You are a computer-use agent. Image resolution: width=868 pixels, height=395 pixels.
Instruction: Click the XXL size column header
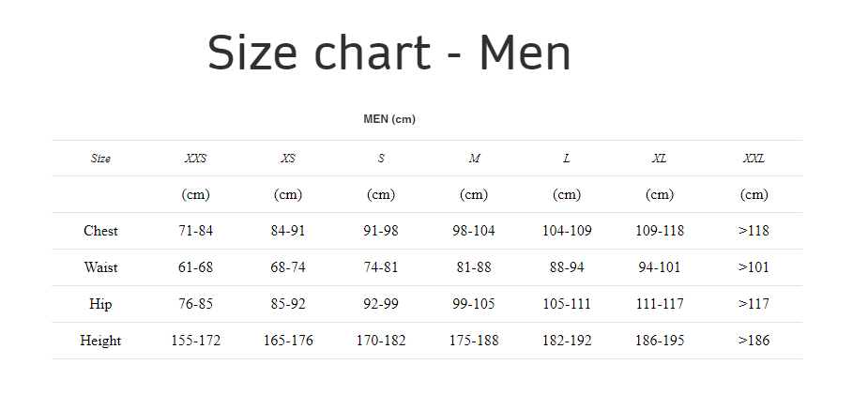pos(754,159)
